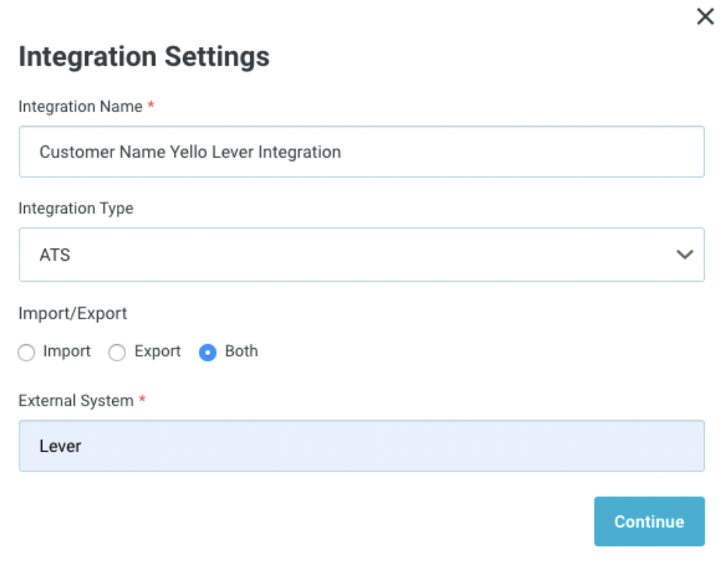The height and width of the screenshot is (568, 728).
Task: Choose Both for Import/Export
Action: click(x=209, y=352)
